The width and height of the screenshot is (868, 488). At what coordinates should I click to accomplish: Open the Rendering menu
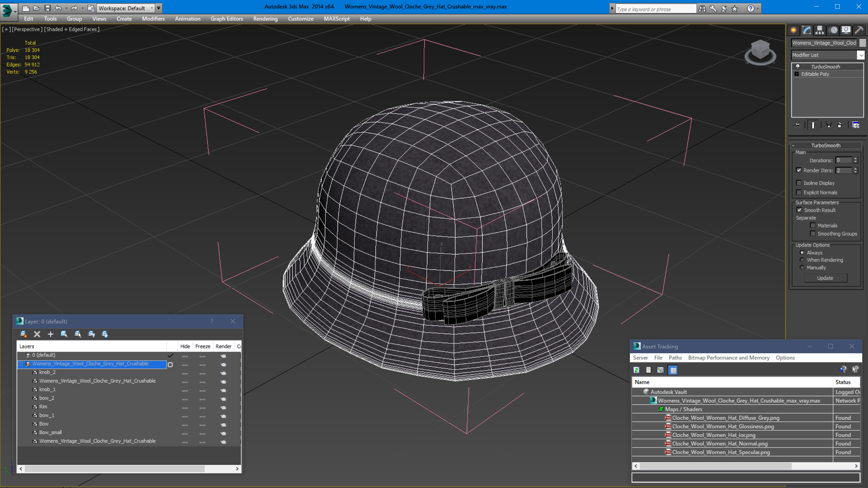point(265,19)
